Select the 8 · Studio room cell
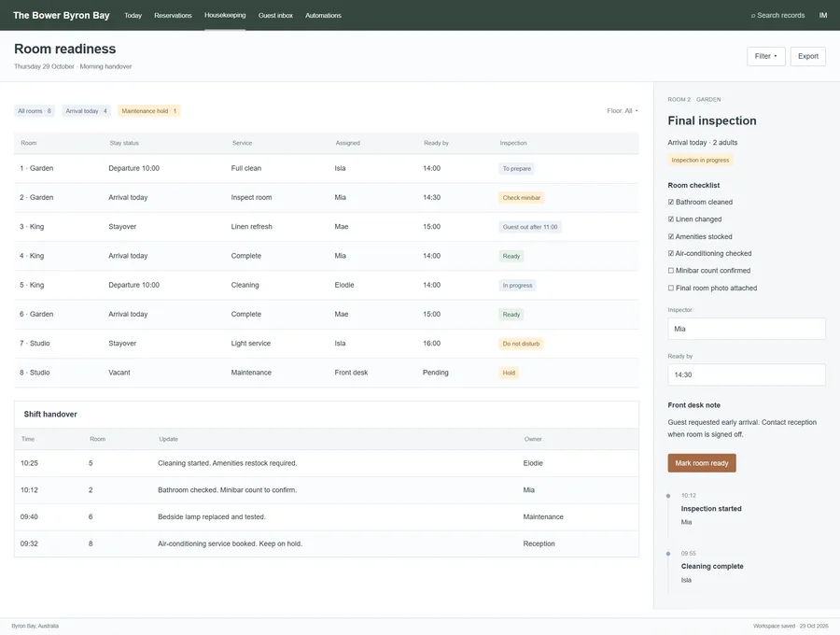This screenshot has height=635, width=840. click(x=35, y=373)
